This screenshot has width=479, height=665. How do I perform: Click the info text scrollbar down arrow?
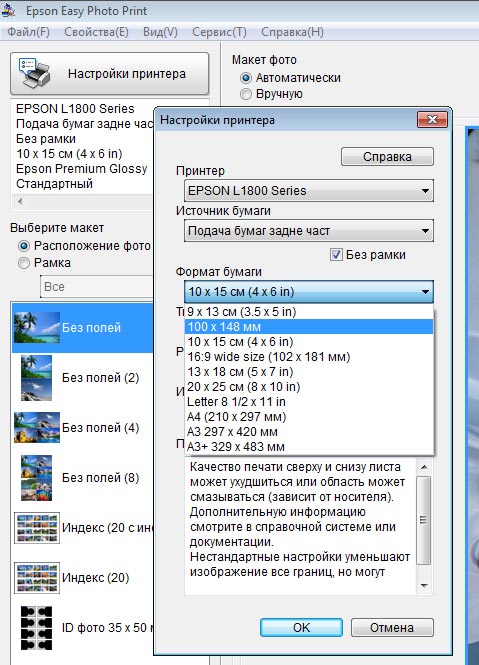[423, 586]
